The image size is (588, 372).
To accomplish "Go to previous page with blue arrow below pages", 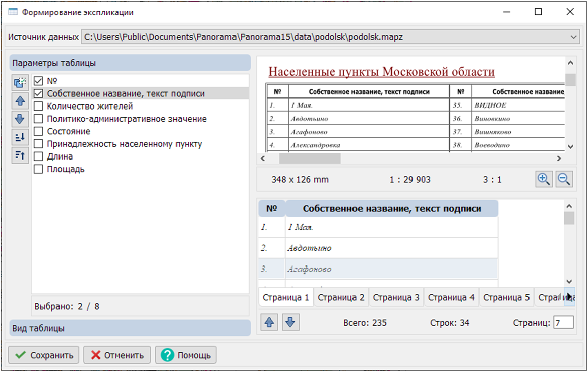I will point(269,322).
